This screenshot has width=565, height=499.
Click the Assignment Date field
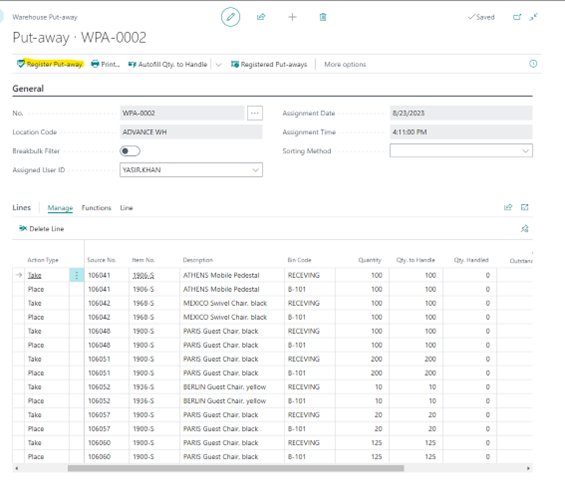click(x=461, y=113)
